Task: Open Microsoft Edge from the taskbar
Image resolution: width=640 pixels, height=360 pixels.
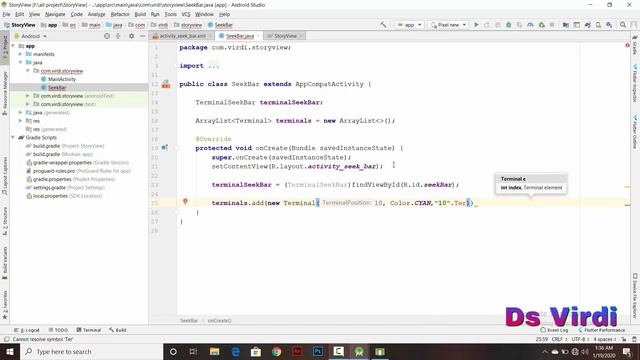Action: tap(236, 351)
